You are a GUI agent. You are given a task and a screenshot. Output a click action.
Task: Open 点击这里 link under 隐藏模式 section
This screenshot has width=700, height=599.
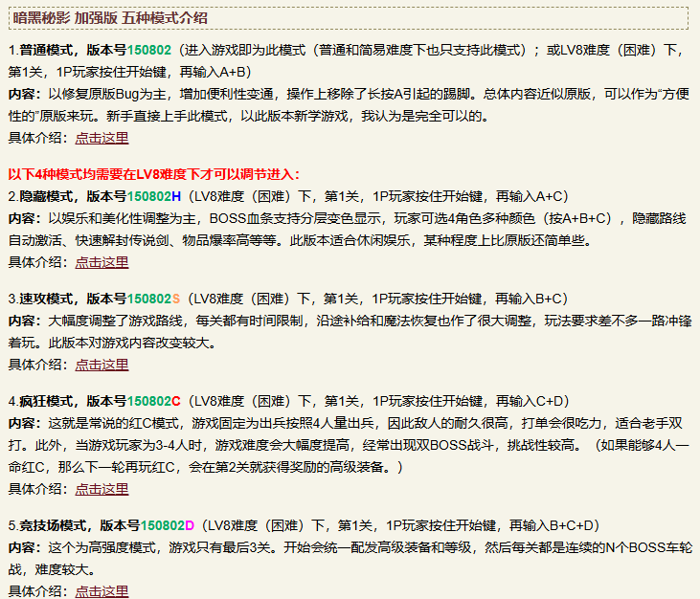coord(102,262)
